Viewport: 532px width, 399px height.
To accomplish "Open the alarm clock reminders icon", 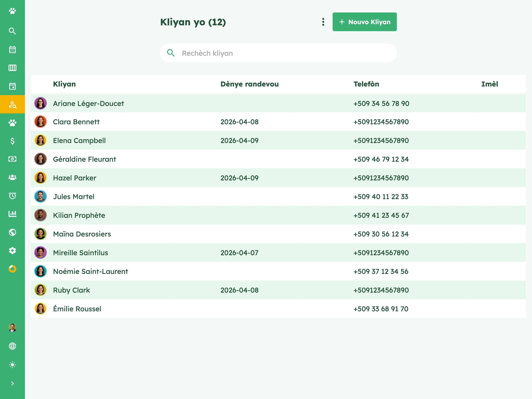I will [12, 196].
